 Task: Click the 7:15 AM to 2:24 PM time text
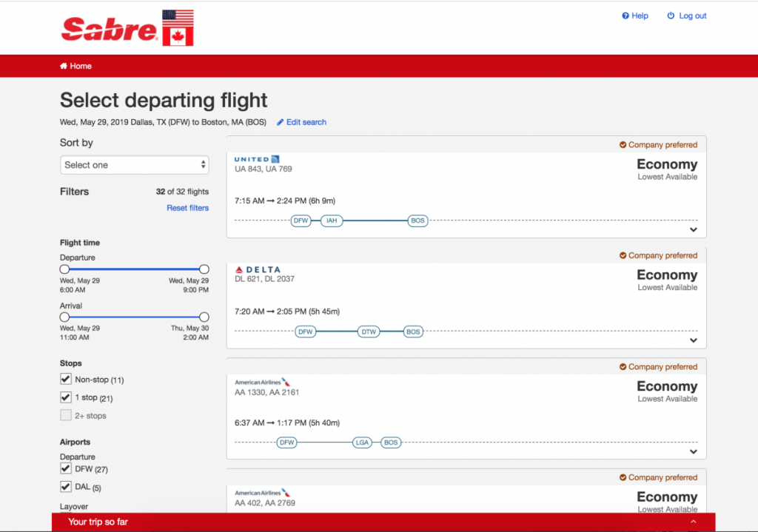[x=285, y=201]
